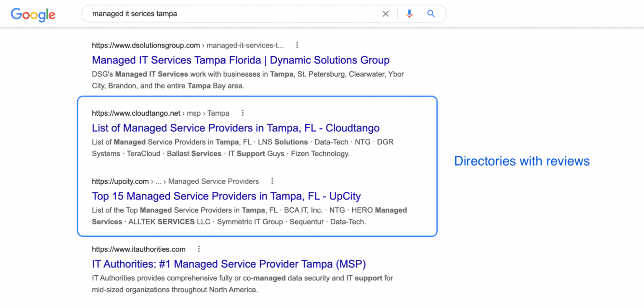Visit the Top 15 Managed Service Providers UpCity page
Screen dimensions: 644x308
click(226, 196)
